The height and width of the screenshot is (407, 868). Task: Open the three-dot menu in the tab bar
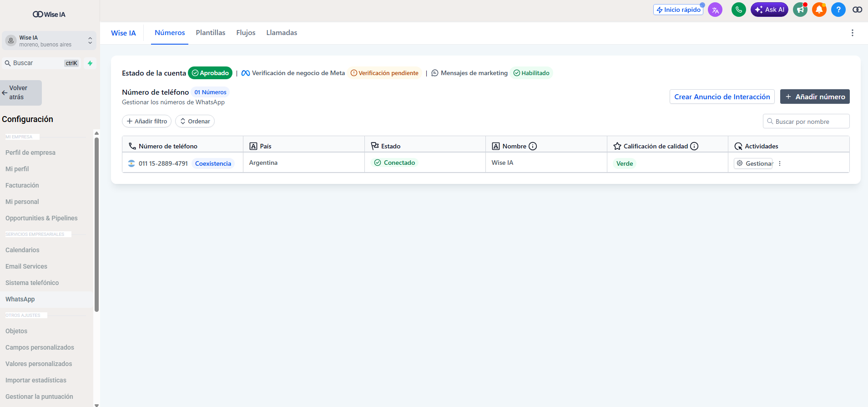[853, 33]
